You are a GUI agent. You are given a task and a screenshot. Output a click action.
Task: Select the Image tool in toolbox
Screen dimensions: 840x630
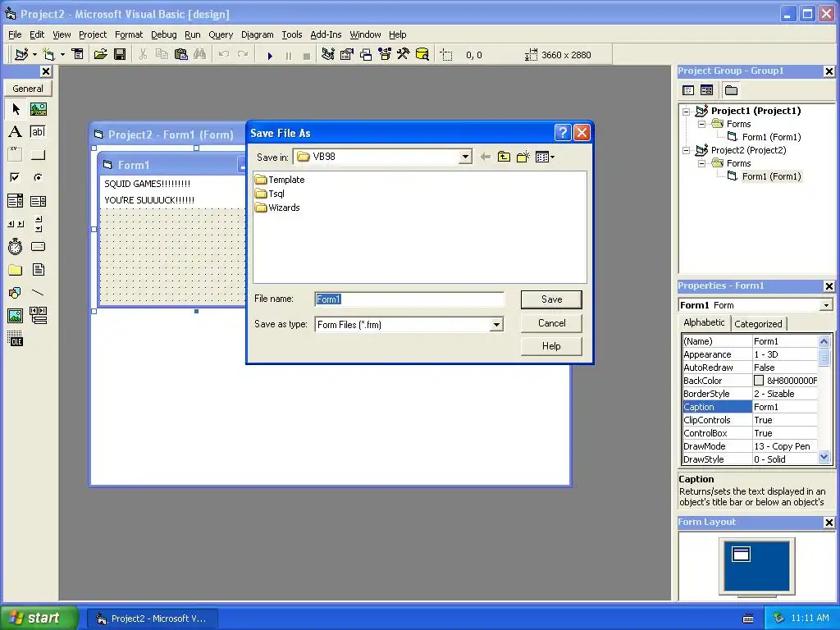coord(16,316)
